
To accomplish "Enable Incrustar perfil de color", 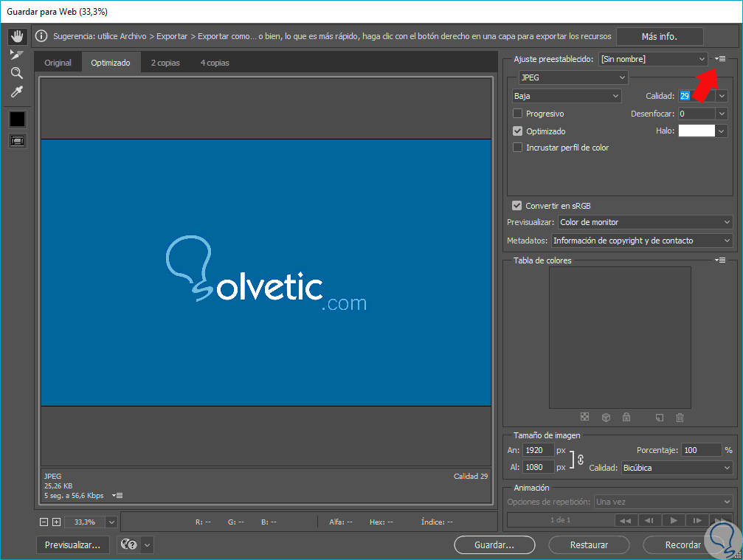I will point(517,148).
